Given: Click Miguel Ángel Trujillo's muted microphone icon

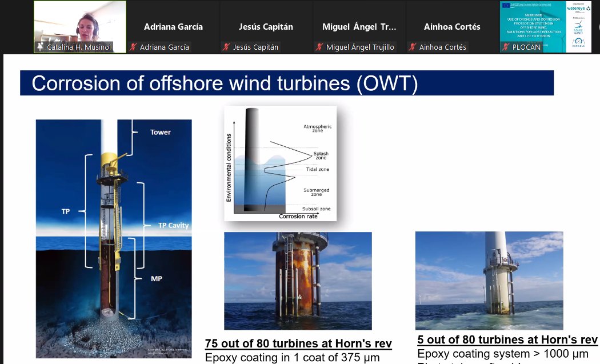Looking at the screenshot, I should 319,47.
